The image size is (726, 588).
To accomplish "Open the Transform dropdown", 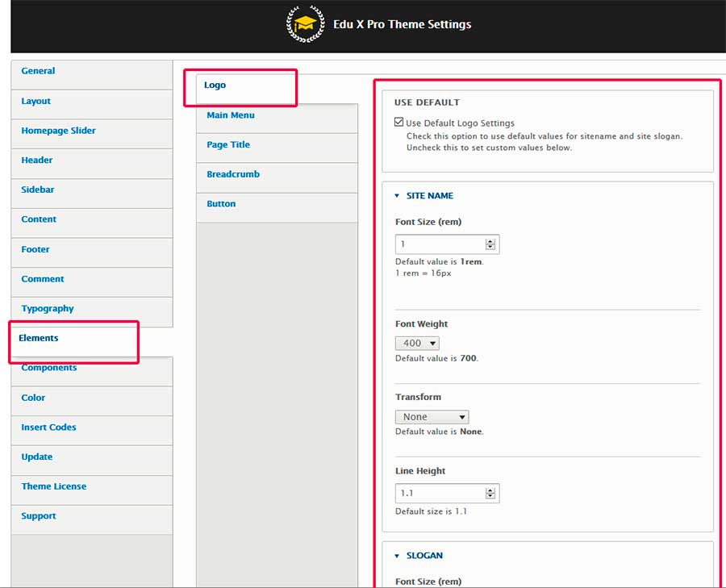I will coord(432,417).
